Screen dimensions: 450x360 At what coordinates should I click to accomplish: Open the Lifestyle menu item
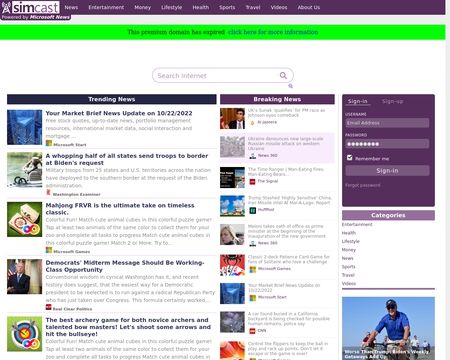(171, 7)
